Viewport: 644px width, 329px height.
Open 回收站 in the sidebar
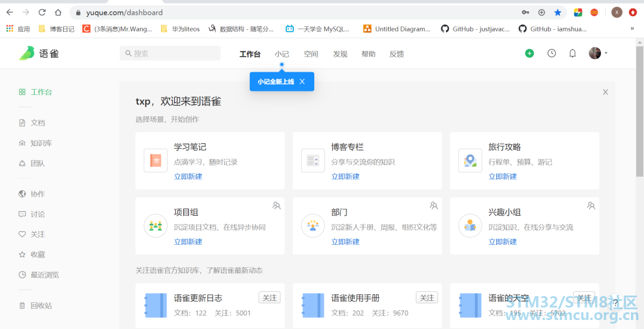click(36, 306)
